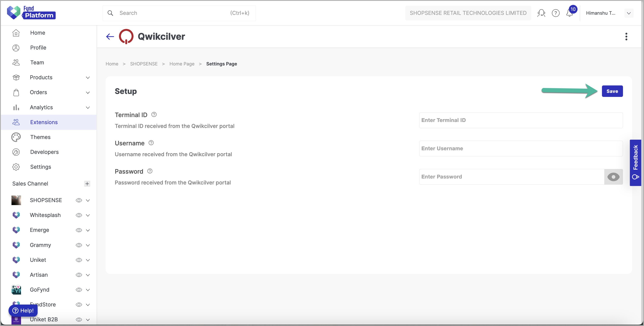Expand the Orders menu chevron
644x326 pixels.
point(88,93)
